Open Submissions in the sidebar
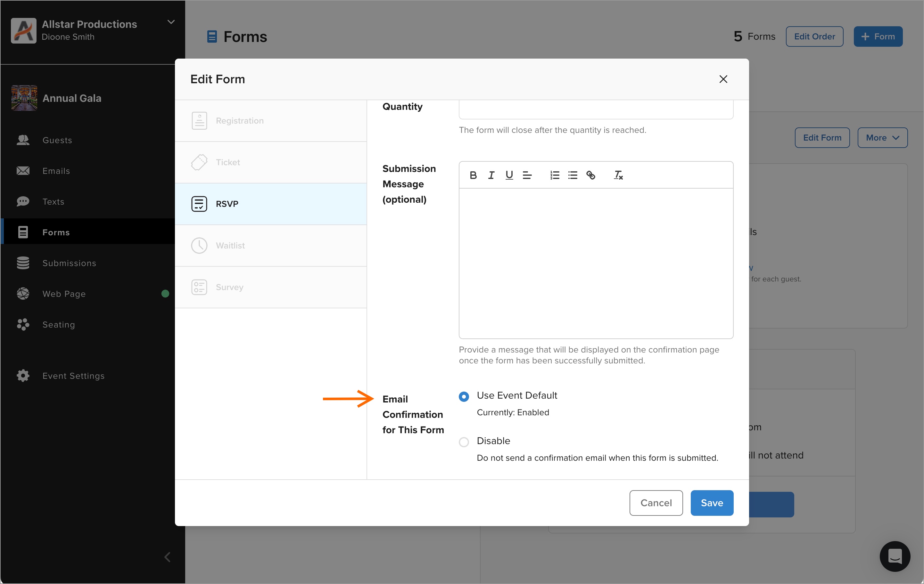 69,263
